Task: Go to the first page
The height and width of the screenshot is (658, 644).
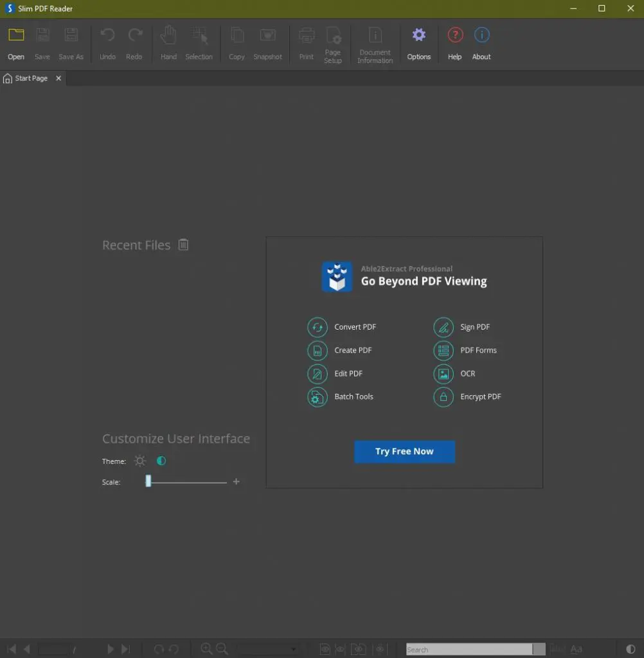Action: [12, 649]
